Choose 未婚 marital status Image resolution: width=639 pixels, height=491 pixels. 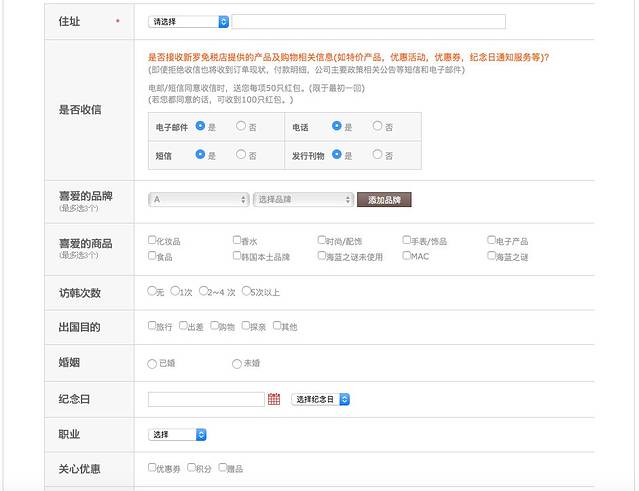point(237,364)
